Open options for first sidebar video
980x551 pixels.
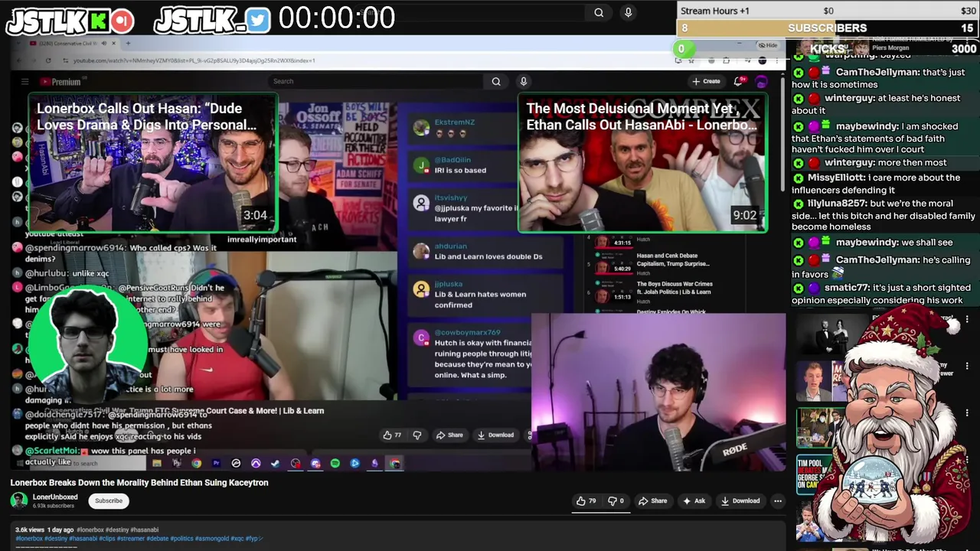[x=967, y=319]
